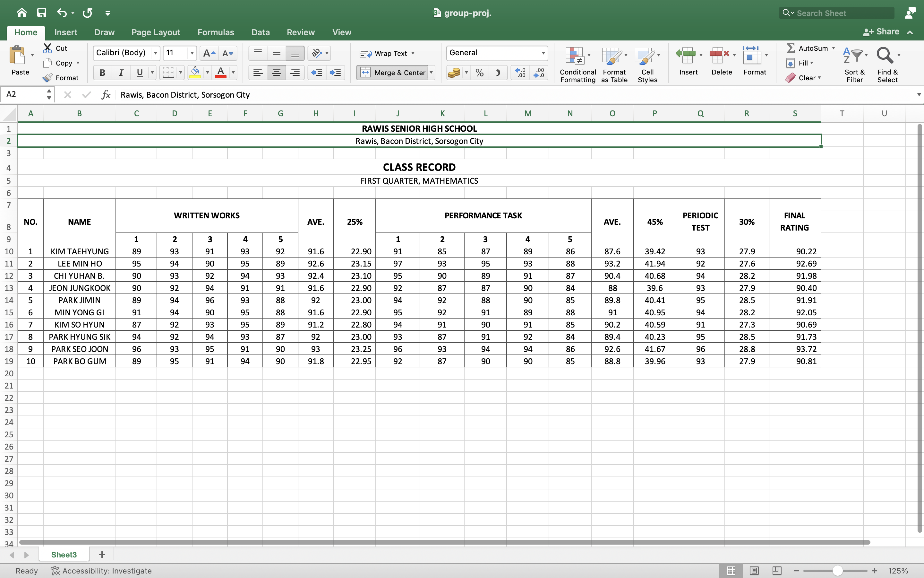Open the Review tab
The height and width of the screenshot is (578, 924).
pyautogui.click(x=301, y=32)
